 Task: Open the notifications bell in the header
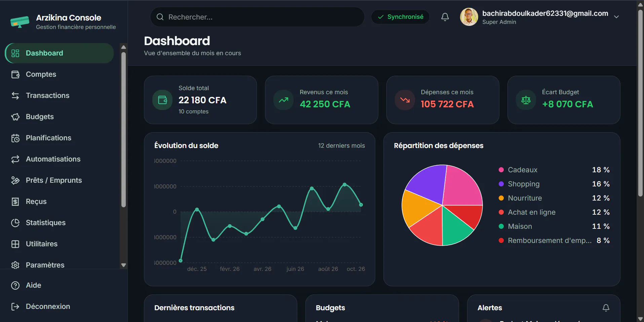[x=445, y=17]
